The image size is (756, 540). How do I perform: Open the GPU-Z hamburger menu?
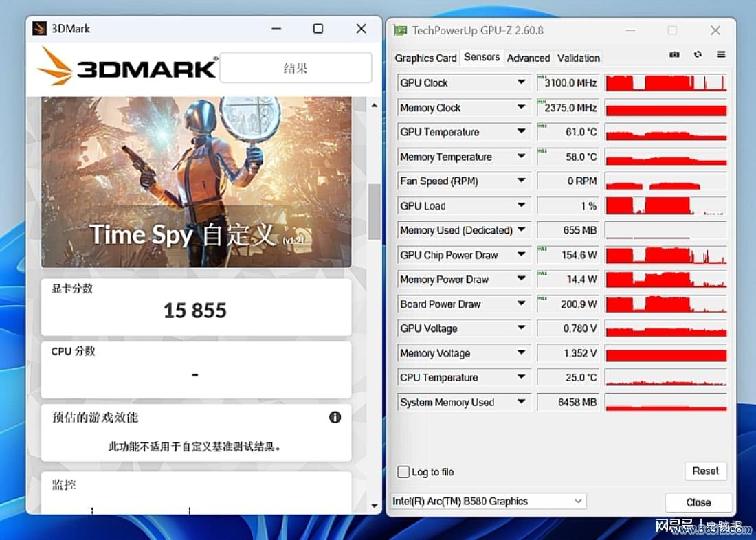tap(721, 54)
